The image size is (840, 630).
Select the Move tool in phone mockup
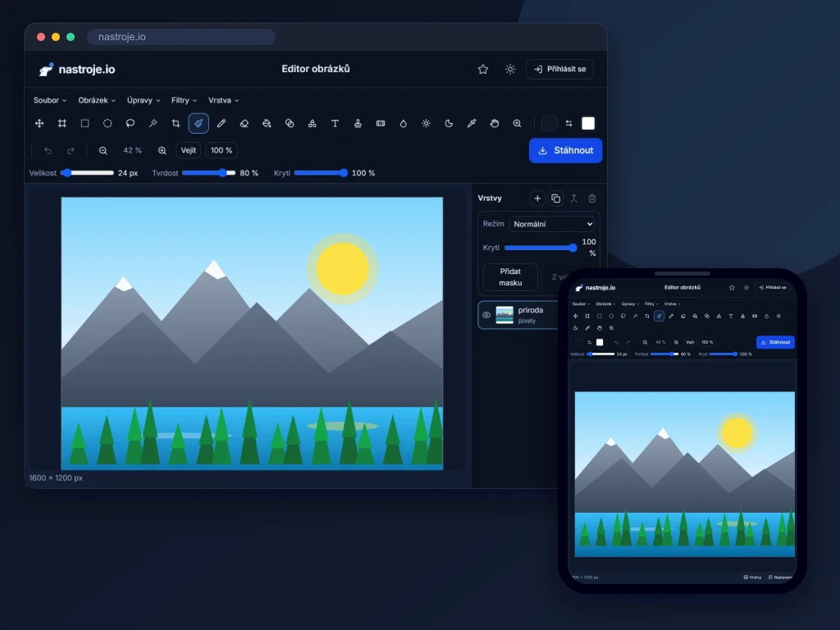pyautogui.click(x=575, y=316)
